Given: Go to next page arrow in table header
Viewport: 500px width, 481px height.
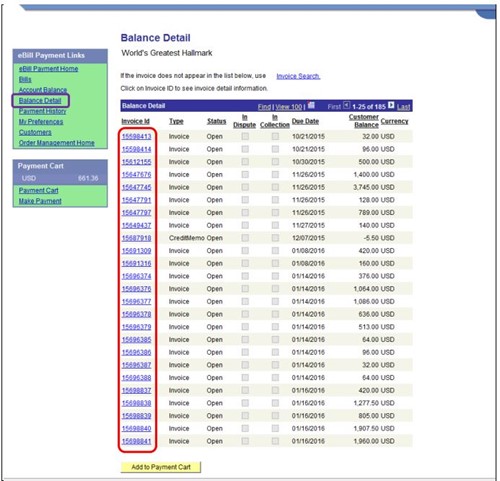Looking at the screenshot, I should coord(391,106).
